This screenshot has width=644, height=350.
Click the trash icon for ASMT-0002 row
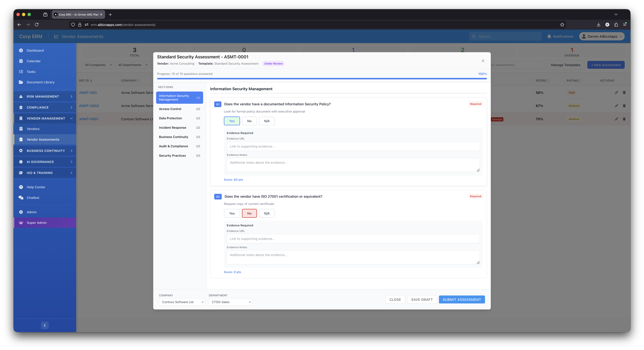[x=624, y=106]
